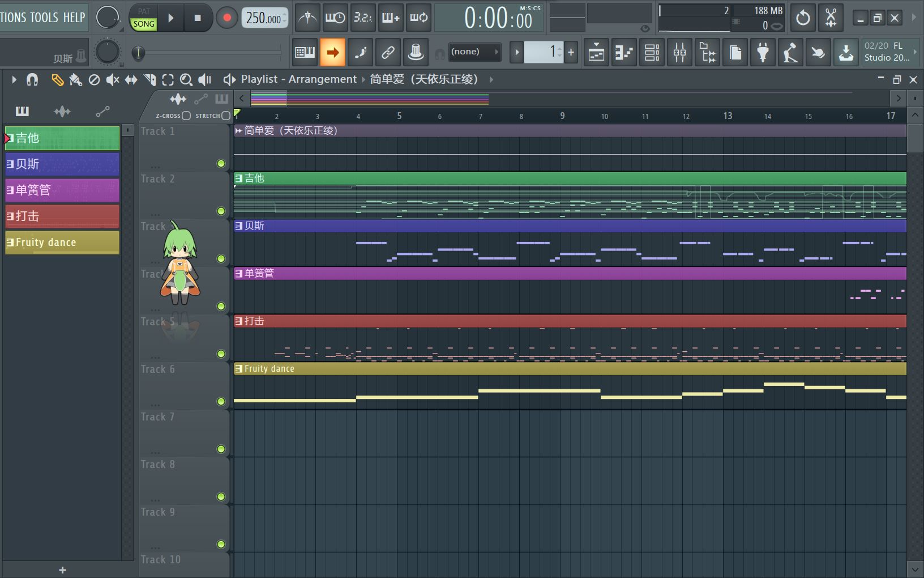The height and width of the screenshot is (578, 924).
Task: Select the 吉他 pattern in picker
Action: click(62, 138)
